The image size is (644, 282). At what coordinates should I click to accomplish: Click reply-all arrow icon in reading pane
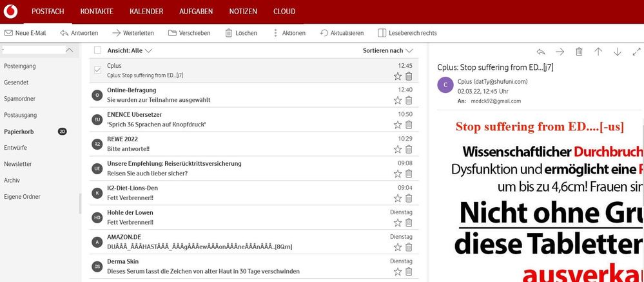click(541, 52)
